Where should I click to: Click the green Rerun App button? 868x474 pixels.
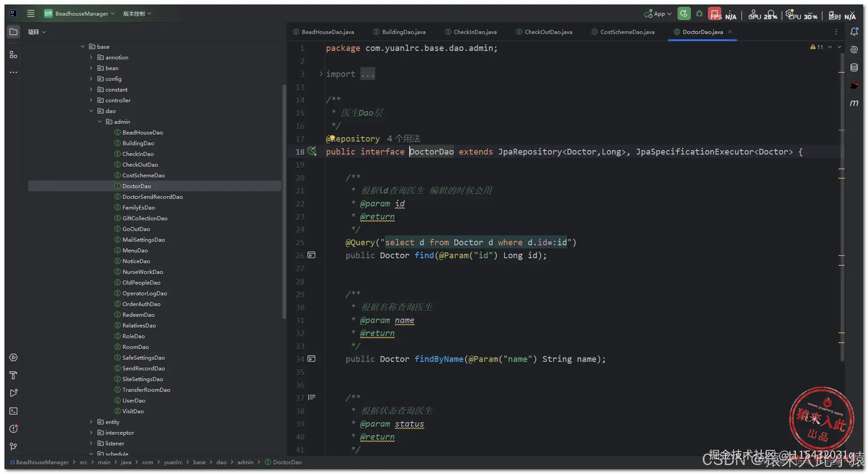[684, 13]
